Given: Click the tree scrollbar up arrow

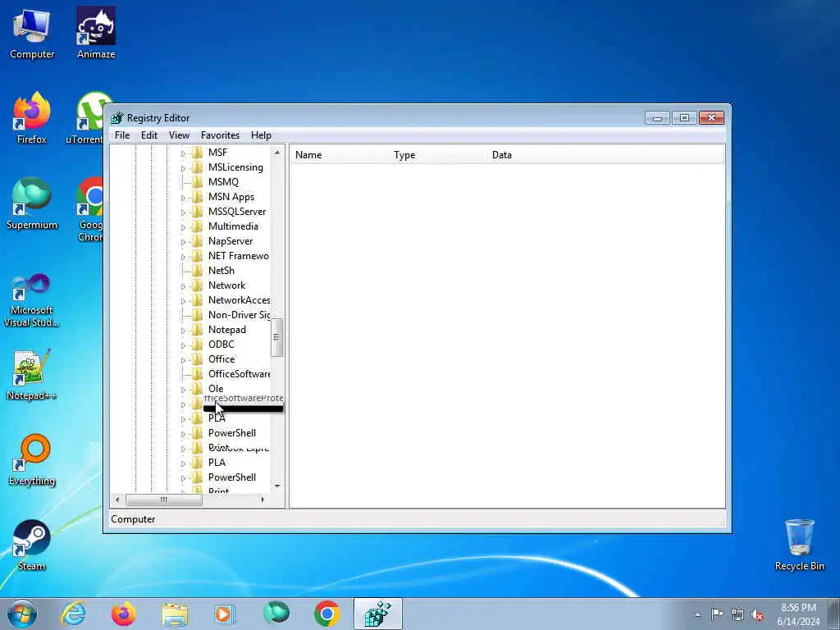Looking at the screenshot, I should click(277, 153).
